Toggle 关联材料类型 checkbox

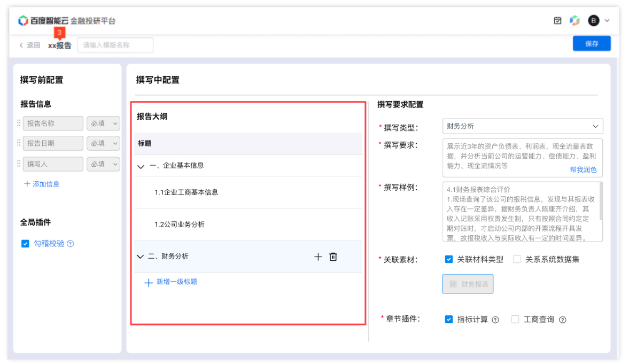click(x=449, y=259)
